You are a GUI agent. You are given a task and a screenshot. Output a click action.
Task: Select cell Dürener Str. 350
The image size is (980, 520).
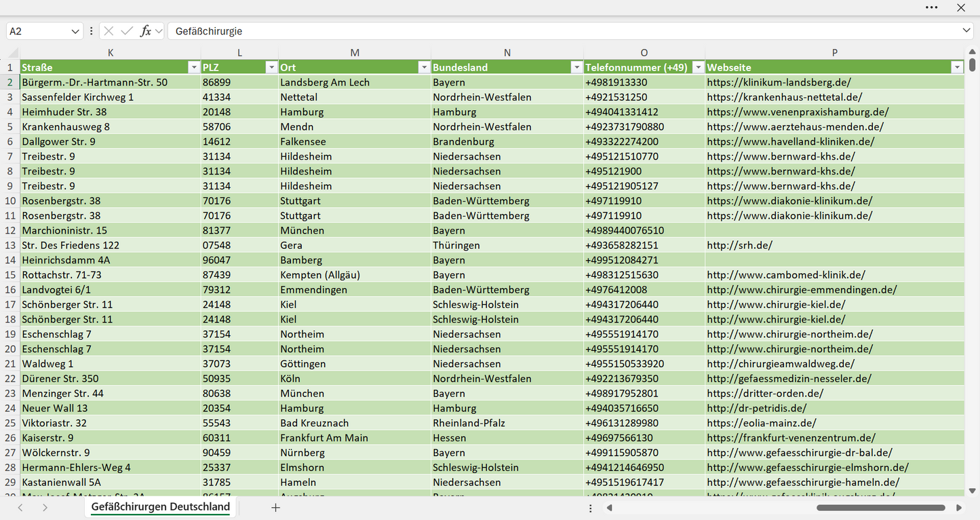[111, 378]
